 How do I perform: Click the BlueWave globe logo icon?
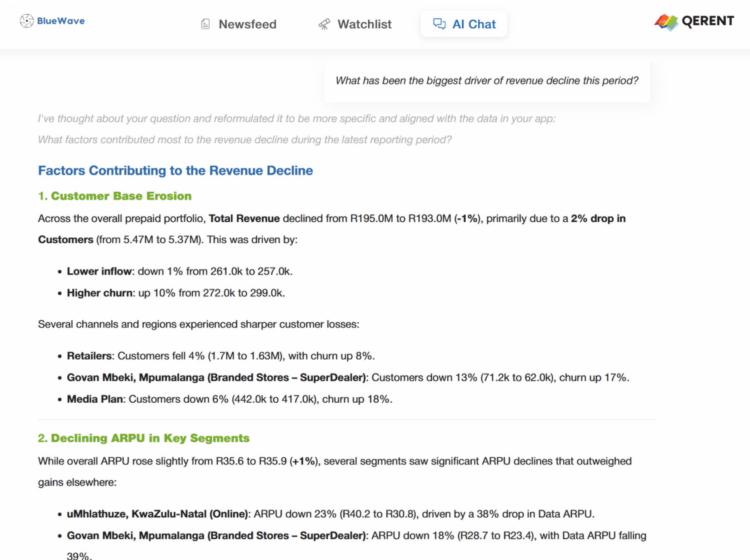[27, 21]
